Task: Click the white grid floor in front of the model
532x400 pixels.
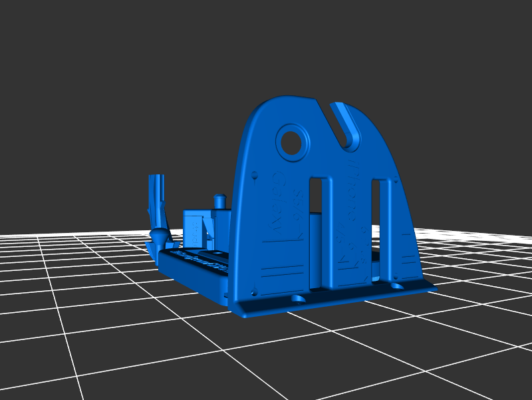Action: click(266, 353)
